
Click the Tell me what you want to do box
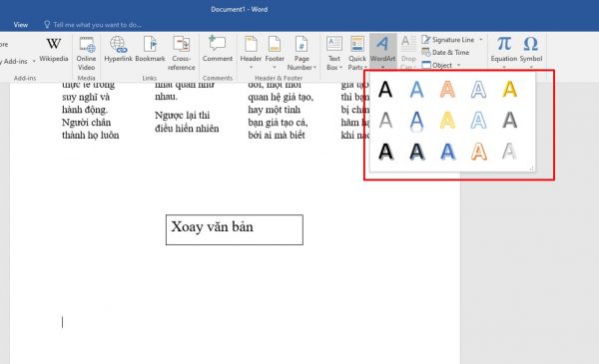click(x=93, y=25)
